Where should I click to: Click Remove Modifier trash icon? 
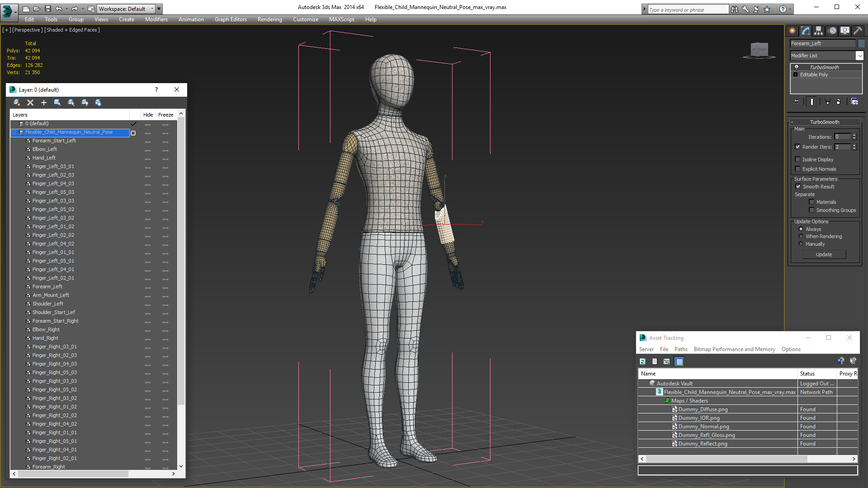838,102
